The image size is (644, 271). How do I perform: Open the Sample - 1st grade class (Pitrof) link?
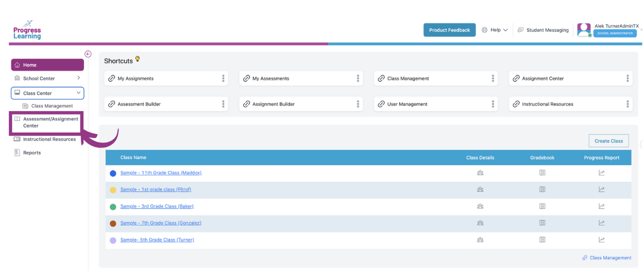pyautogui.click(x=156, y=189)
